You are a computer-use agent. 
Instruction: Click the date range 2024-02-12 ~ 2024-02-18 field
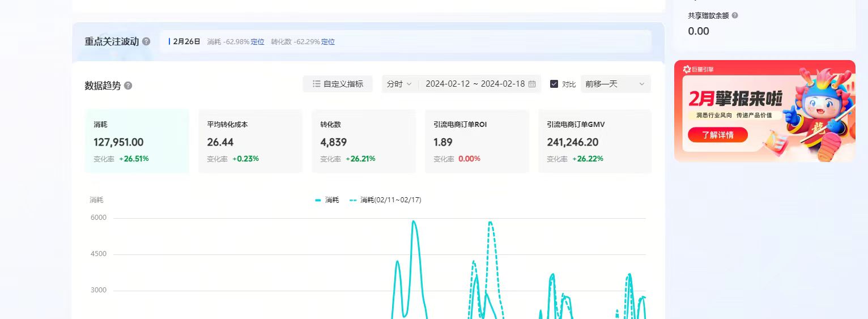[480, 84]
